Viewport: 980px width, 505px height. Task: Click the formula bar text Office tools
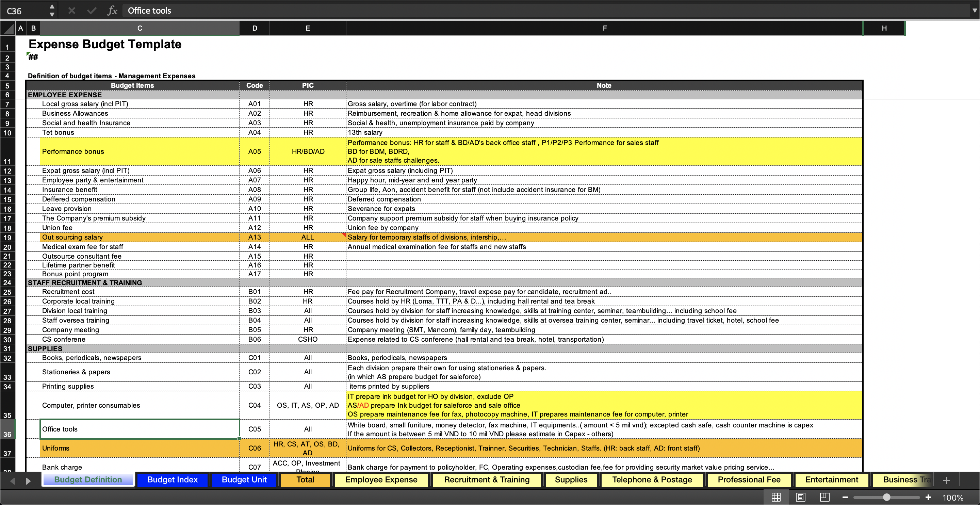[x=149, y=11]
